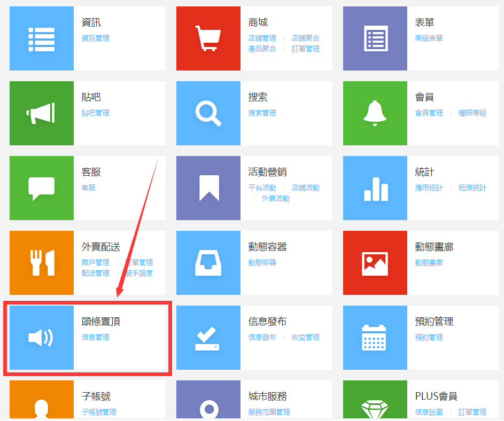This screenshot has width=504, height=421.
Task: Click the 外賣配送 fork and knife icon
Action: point(42,263)
